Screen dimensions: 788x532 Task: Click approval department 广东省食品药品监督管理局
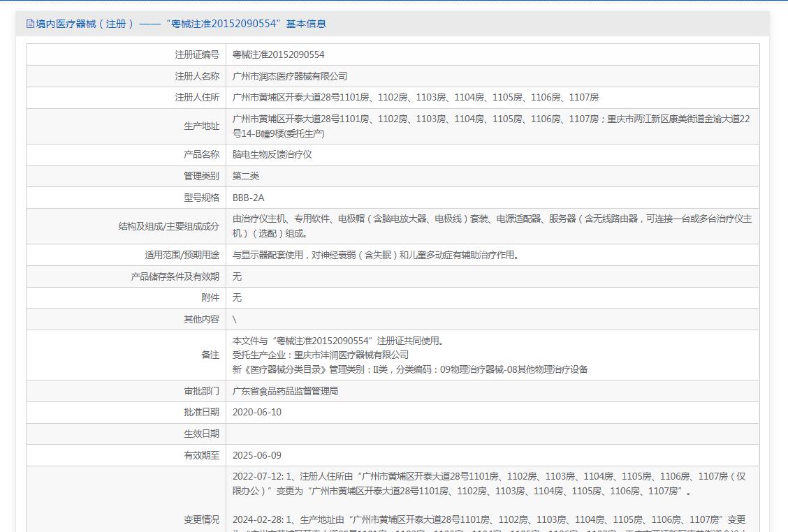285,391
